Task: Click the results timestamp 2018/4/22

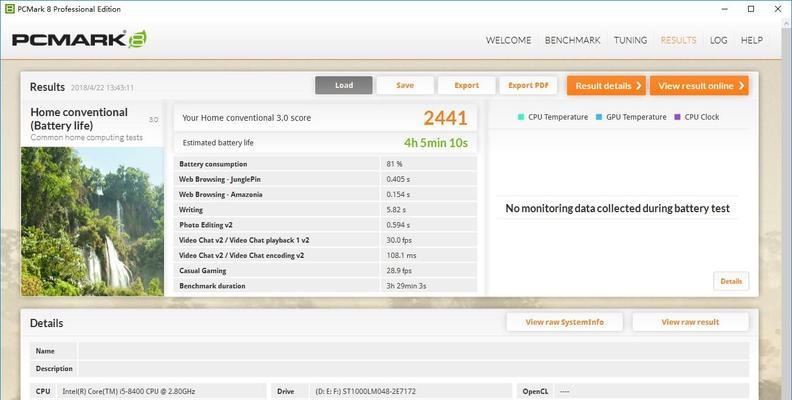Action: [x=102, y=87]
